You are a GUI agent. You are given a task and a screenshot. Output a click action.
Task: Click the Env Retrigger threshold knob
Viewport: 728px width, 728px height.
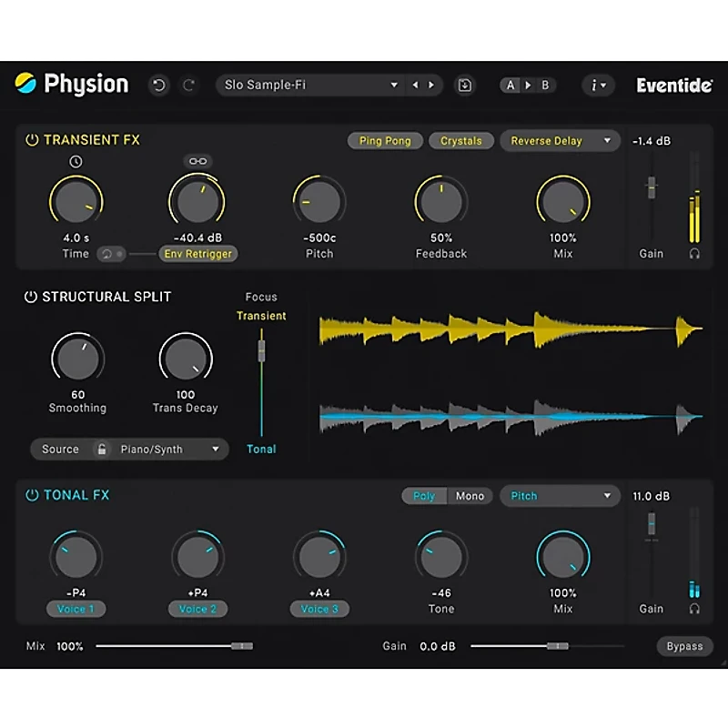(x=197, y=202)
